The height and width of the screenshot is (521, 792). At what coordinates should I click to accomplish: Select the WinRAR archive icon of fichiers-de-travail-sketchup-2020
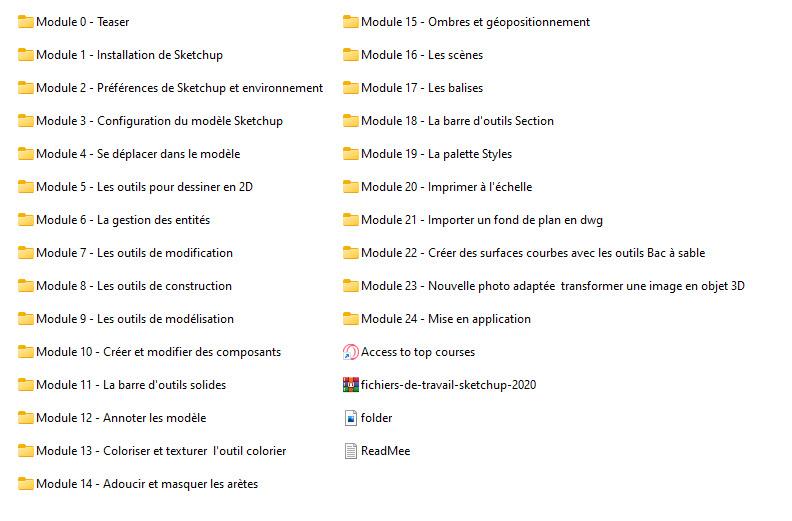point(351,385)
